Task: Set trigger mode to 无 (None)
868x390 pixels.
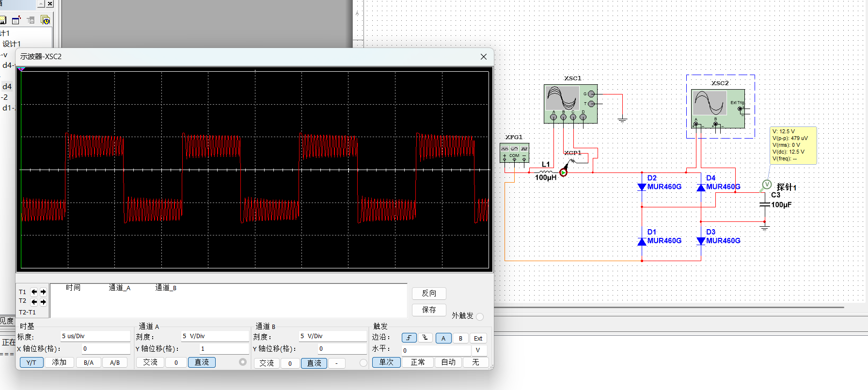Action: 475,362
